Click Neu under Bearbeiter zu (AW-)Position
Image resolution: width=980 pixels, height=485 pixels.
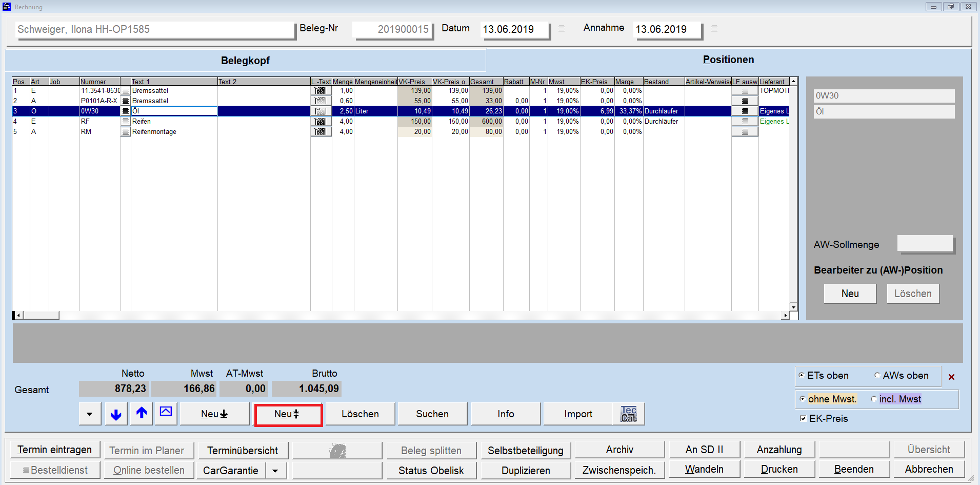[x=850, y=294]
